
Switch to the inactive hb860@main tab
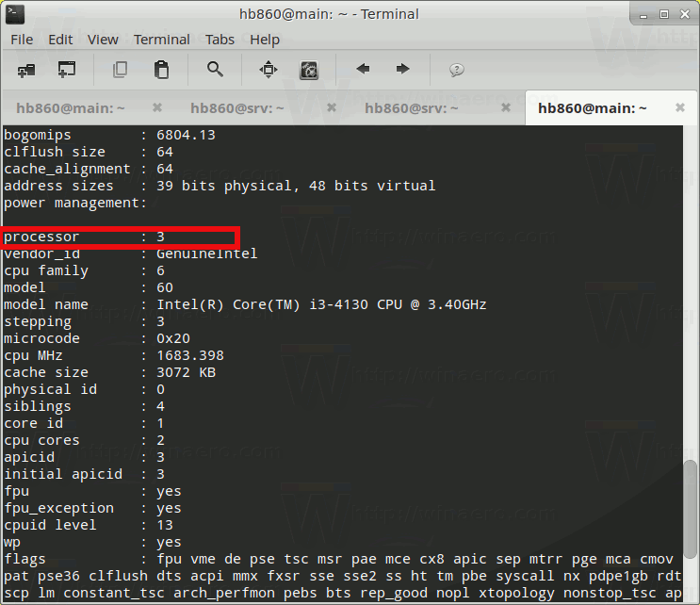[66, 108]
